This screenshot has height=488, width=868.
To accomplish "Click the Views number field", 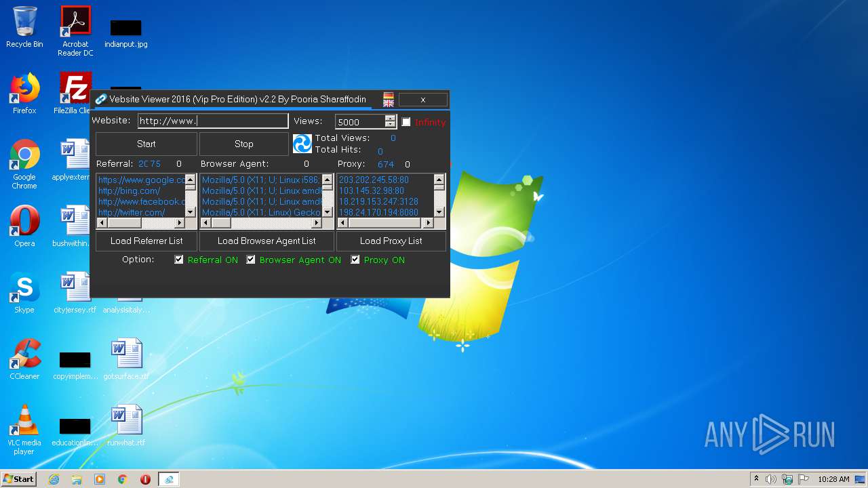I will tap(360, 122).
